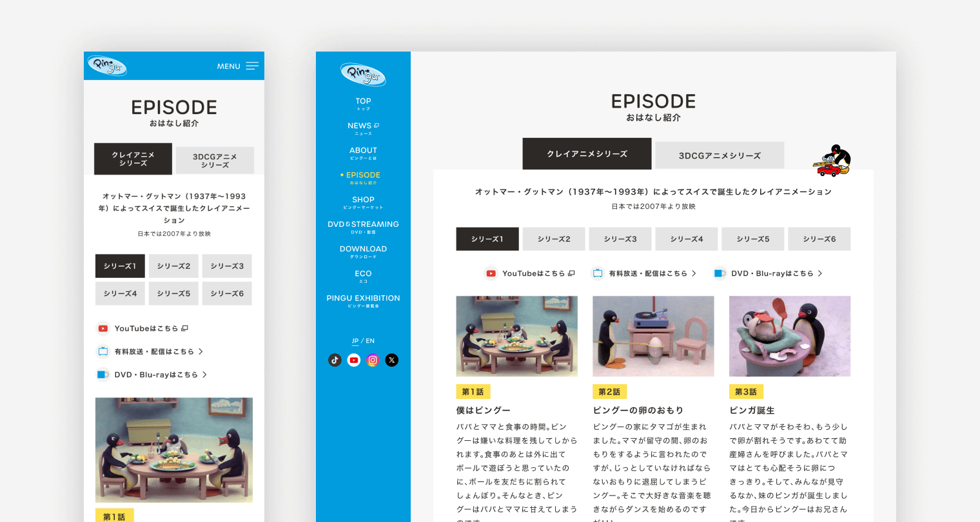Click the chevron after desktop DVD・Blu-rayはこちら
Viewport: 980px width, 522px height.
tap(820, 273)
